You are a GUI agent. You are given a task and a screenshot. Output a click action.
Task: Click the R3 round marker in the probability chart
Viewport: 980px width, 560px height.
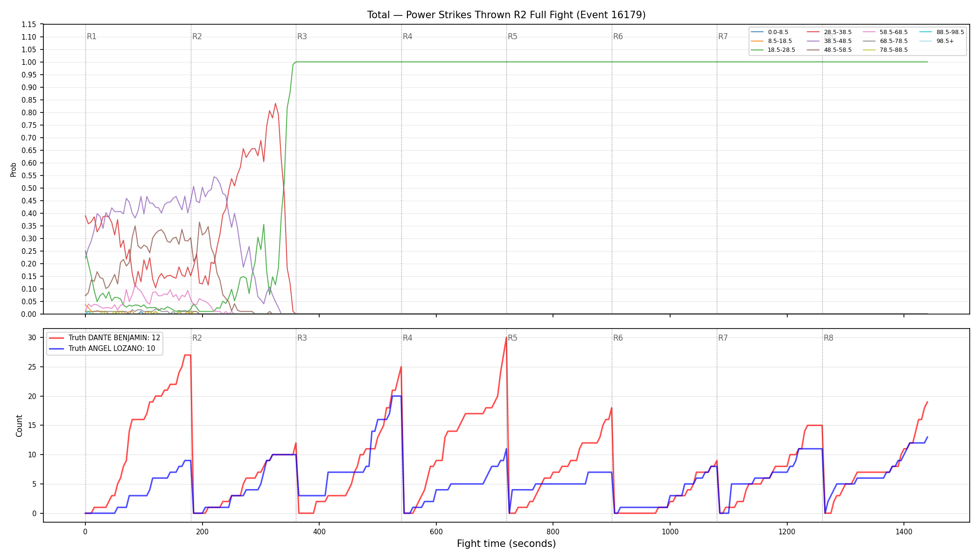302,36
